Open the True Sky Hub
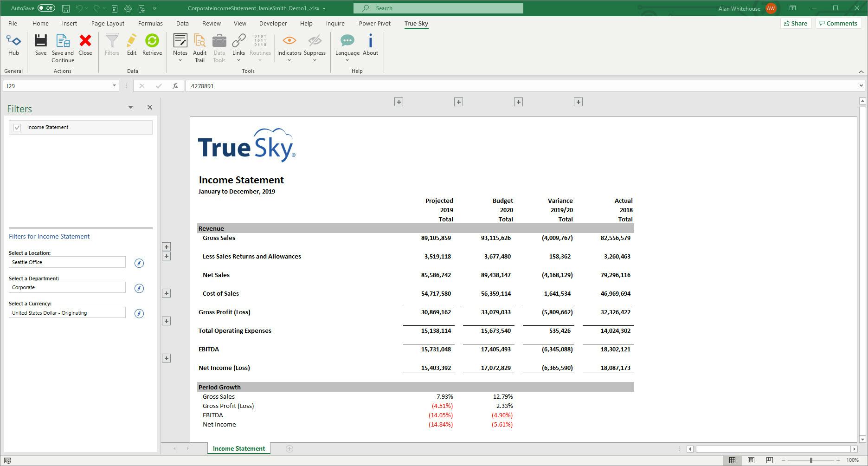 click(13, 45)
